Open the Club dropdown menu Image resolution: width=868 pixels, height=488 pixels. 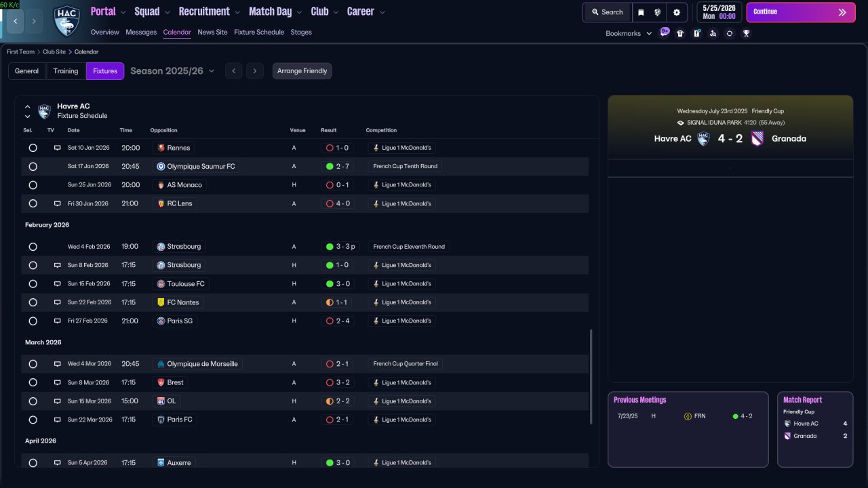point(325,12)
